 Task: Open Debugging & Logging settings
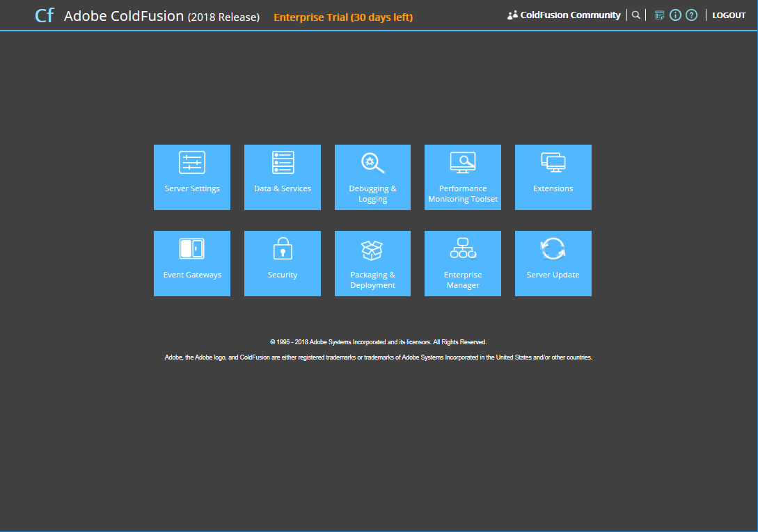tap(372, 177)
